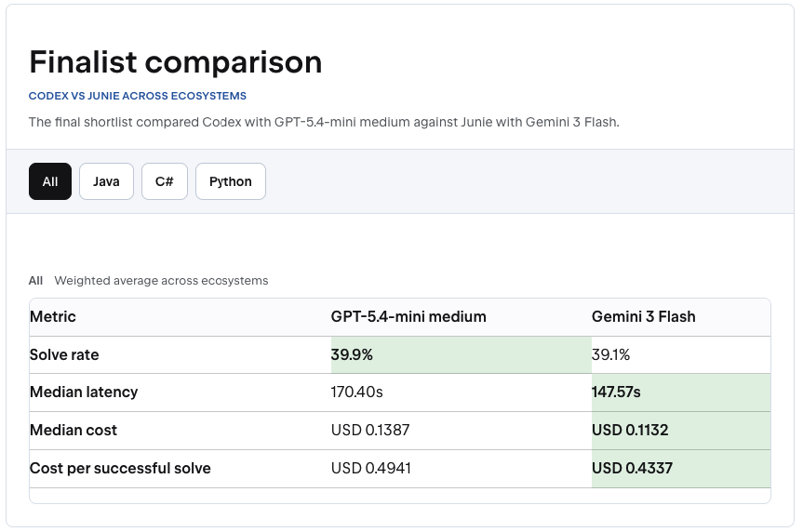Screen dimensions: 803x532
Task: Switch to the C# tab
Action: click(x=165, y=181)
